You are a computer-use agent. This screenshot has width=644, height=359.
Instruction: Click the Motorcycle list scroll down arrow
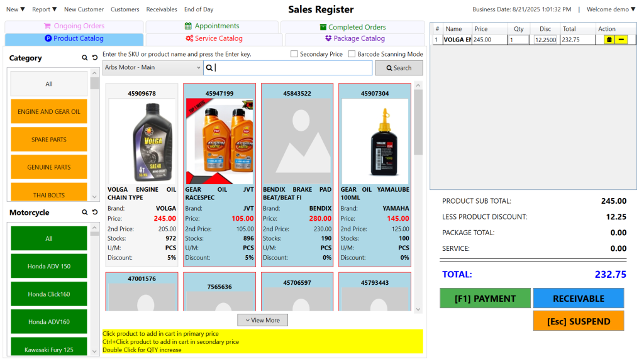pos(94,351)
